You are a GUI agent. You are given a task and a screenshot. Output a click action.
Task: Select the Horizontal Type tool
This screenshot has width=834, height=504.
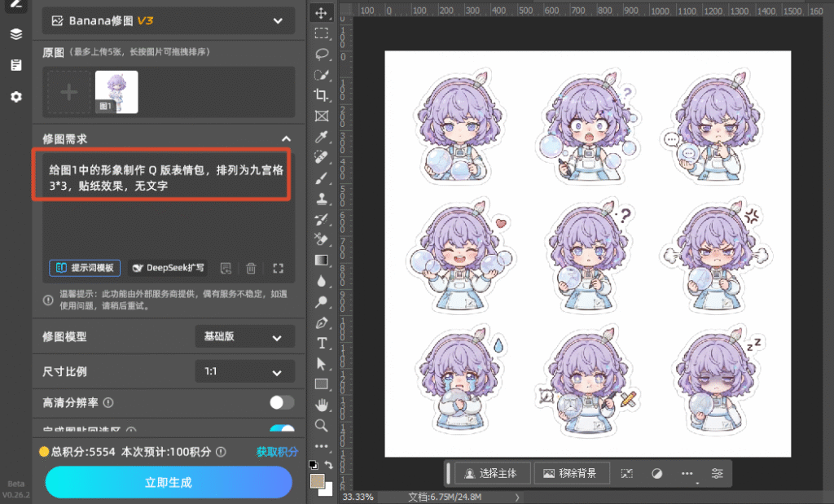[x=321, y=344]
